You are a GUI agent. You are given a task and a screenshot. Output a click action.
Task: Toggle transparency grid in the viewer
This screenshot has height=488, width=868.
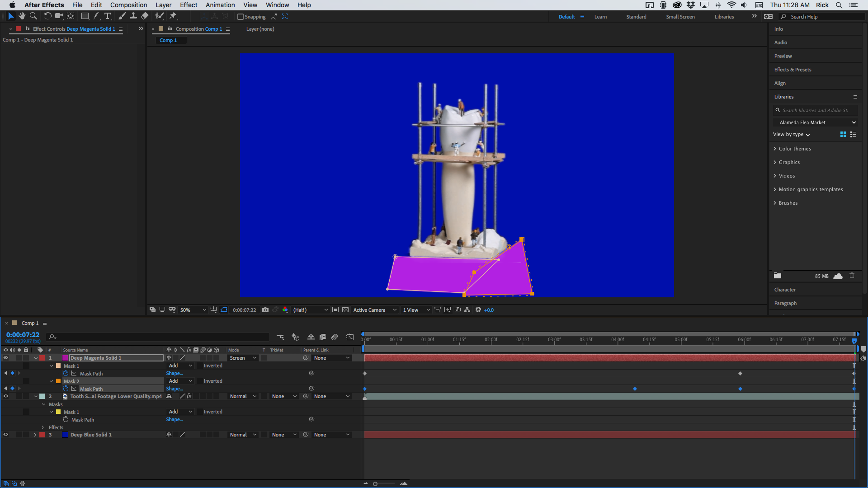pyautogui.click(x=345, y=310)
